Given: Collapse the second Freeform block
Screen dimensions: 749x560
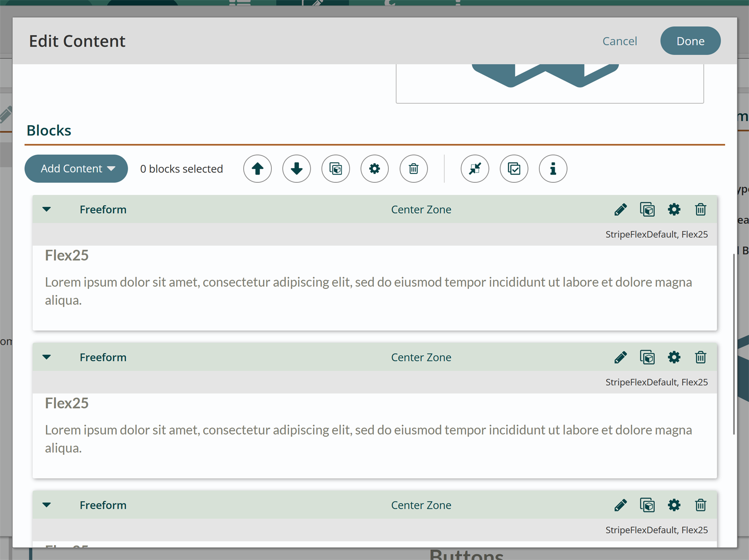Looking at the screenshot, I should [x=47, y=358].
